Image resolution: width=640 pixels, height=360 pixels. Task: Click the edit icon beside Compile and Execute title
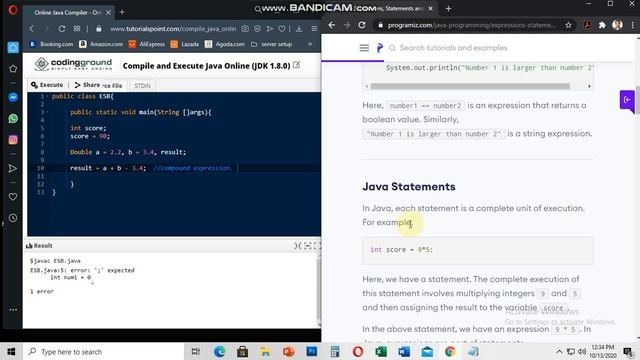[x=297, y=65]
